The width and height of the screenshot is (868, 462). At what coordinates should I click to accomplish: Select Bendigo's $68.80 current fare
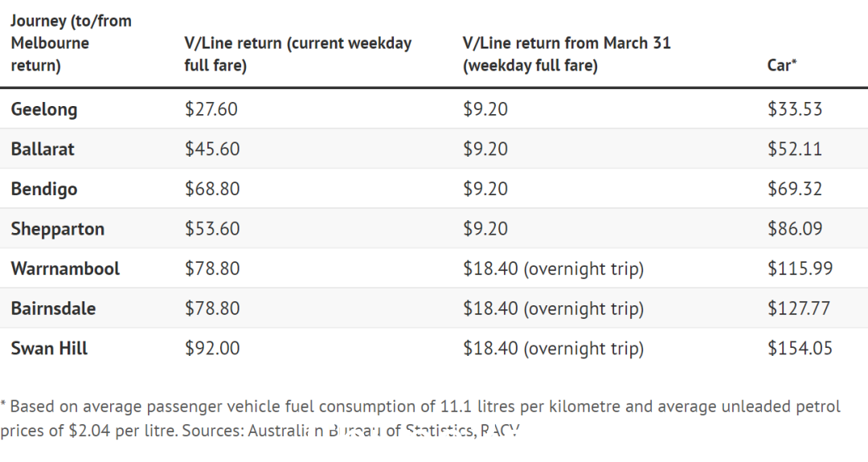click(212, 189)
